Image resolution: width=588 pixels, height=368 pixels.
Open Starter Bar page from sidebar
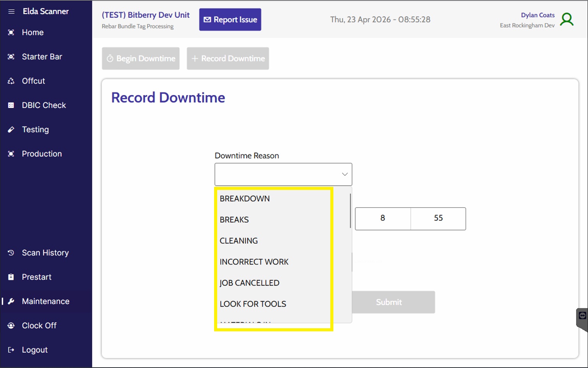click(x=46, y=57)
